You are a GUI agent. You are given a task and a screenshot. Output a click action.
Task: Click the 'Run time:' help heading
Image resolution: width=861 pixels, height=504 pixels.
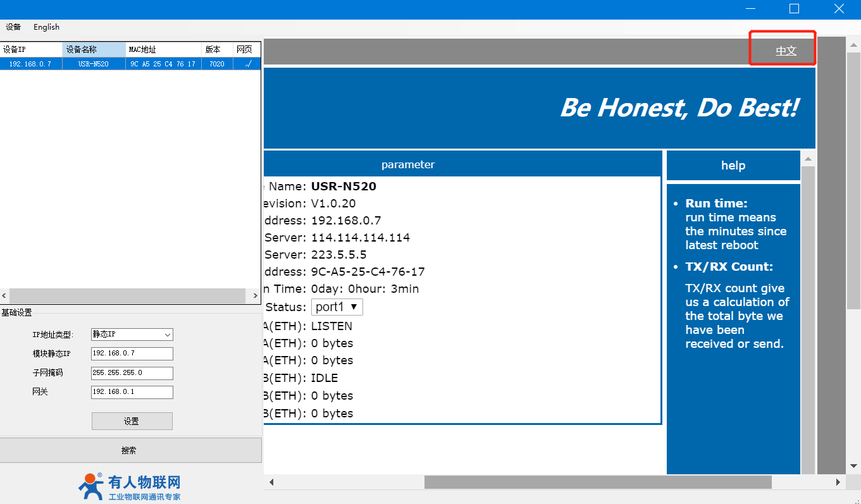pos(716,204)
